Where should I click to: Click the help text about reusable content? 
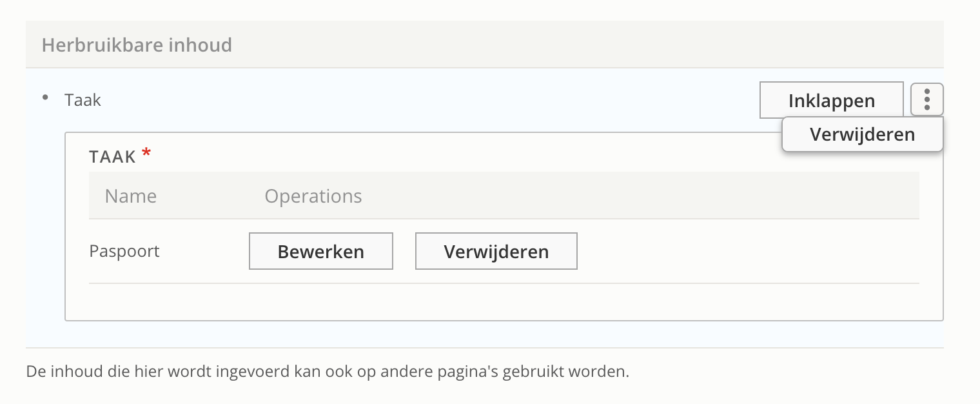[x=327, y=372]
